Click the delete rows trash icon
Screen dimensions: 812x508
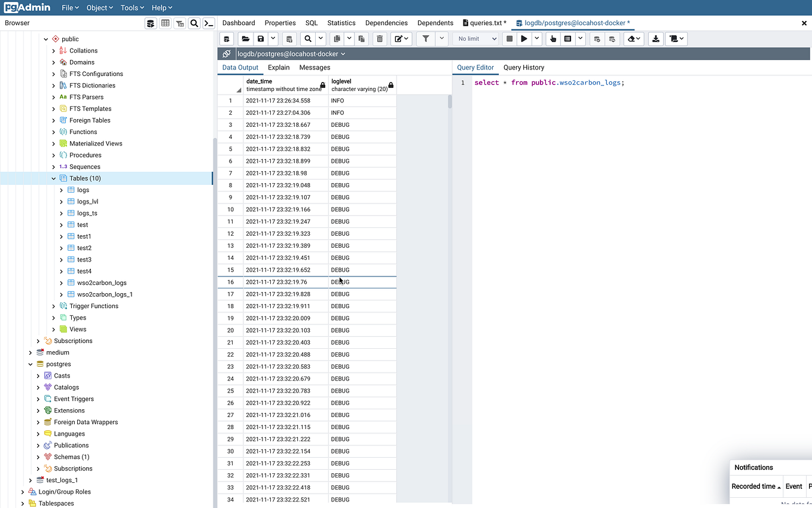(x=380, y=38)
